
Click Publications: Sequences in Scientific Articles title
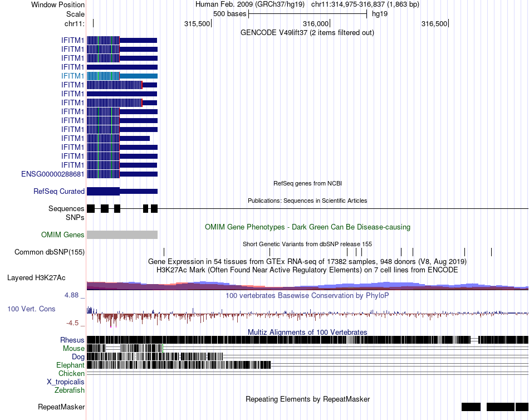307,201
